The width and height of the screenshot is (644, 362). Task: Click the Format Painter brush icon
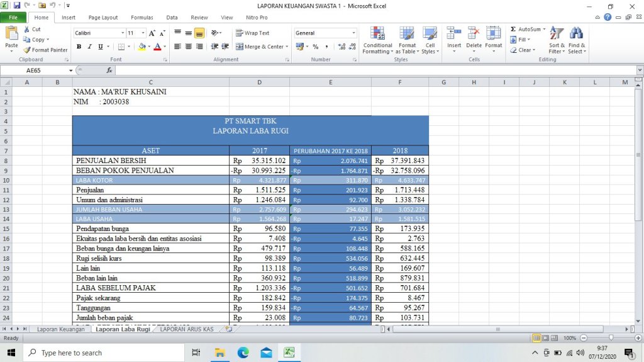(x=27, y=50)
